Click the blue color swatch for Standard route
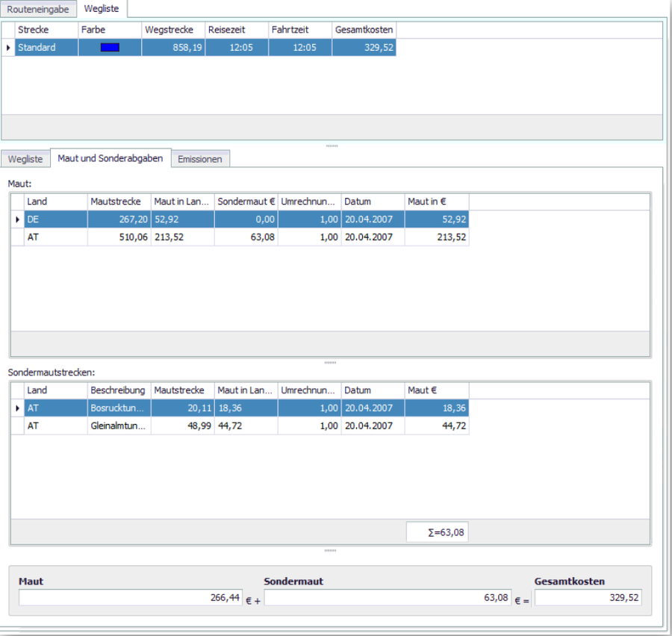The height and width of the screenshot is (636, 672). click(x=110, y=48)
